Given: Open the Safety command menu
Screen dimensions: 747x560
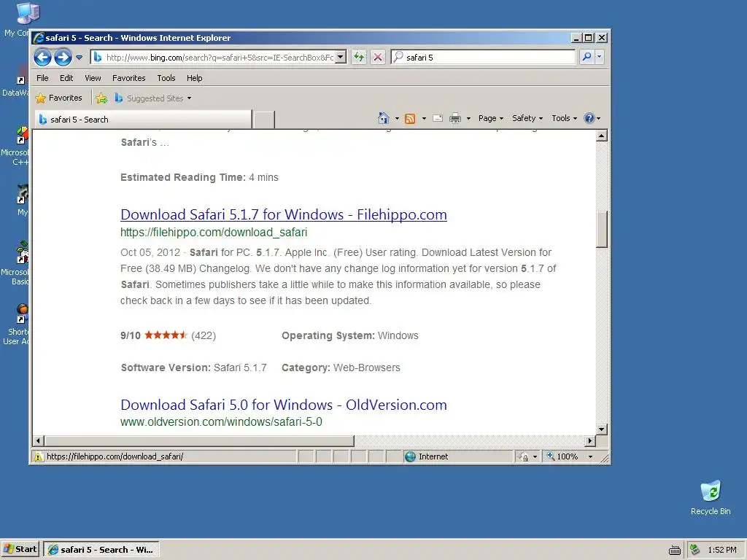Looking at the screenshot, I should coord(527,118).
